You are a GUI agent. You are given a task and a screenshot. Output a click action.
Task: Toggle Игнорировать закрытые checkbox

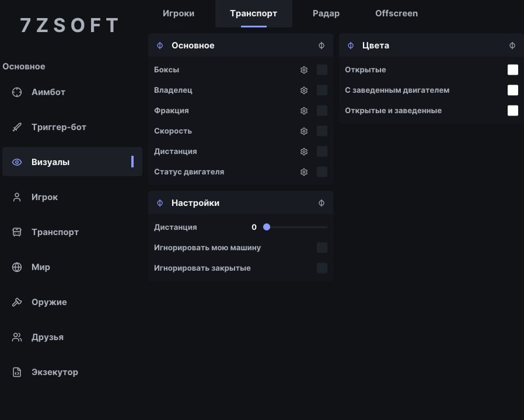(322, 268)
